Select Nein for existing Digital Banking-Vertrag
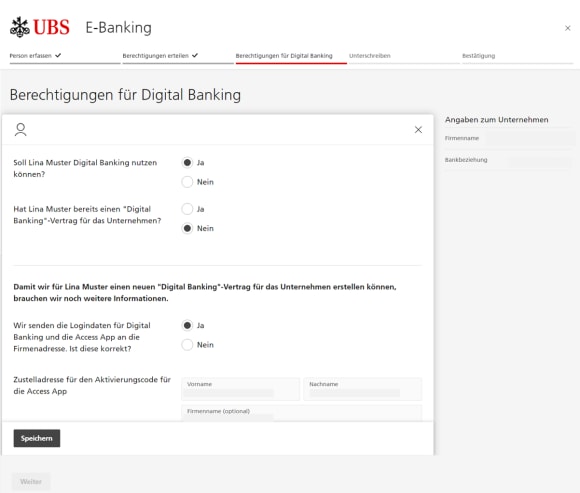This screenshot has height=493, width=580. pyautogui.click(x=187, y=228)
